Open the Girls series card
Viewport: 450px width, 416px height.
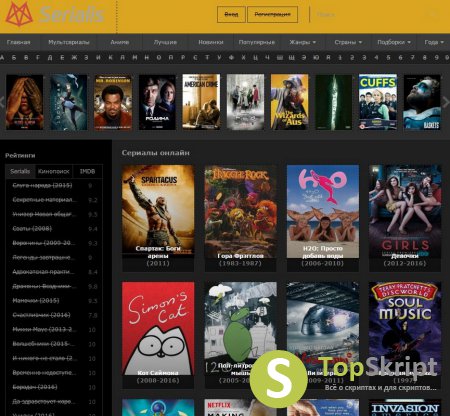(405, 217)
